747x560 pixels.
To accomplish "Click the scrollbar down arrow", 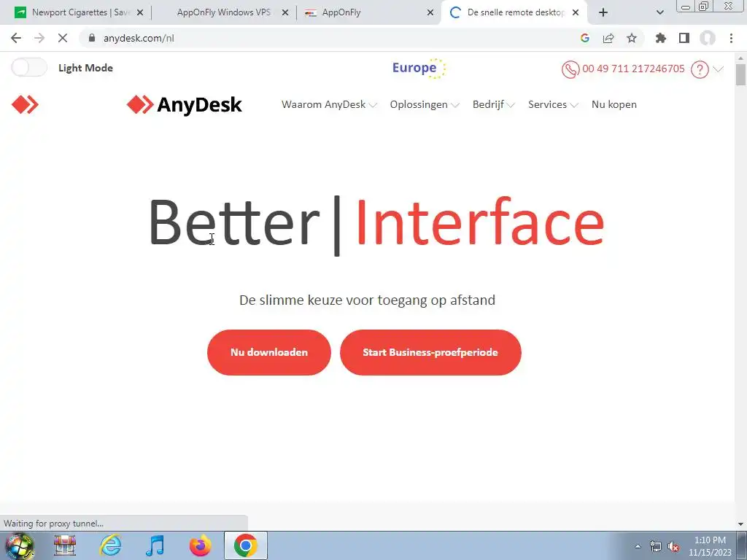I will (740, 524).
